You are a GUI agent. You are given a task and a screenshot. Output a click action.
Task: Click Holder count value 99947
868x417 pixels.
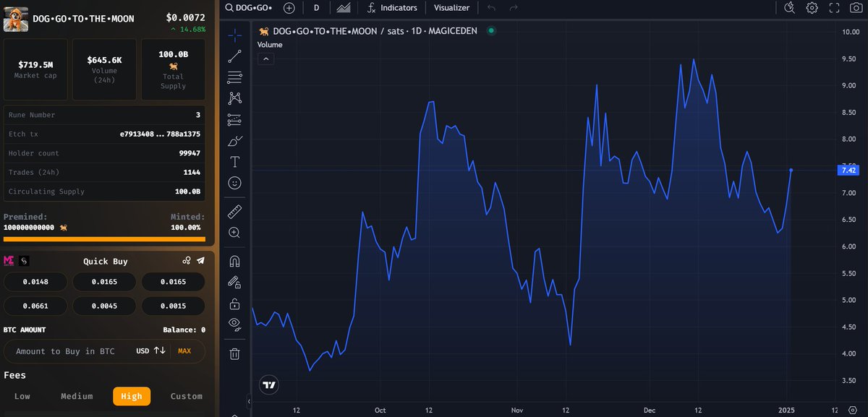(189, 153)
